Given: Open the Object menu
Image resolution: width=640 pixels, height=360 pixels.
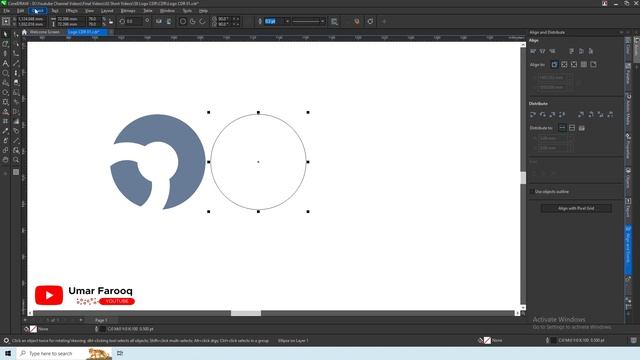Looking at the screenshot, I should click(x=38, y=11).
